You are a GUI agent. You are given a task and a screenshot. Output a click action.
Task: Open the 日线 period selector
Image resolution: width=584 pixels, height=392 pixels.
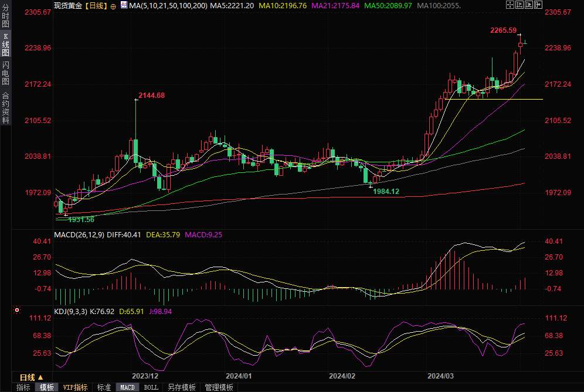(31, 377)
